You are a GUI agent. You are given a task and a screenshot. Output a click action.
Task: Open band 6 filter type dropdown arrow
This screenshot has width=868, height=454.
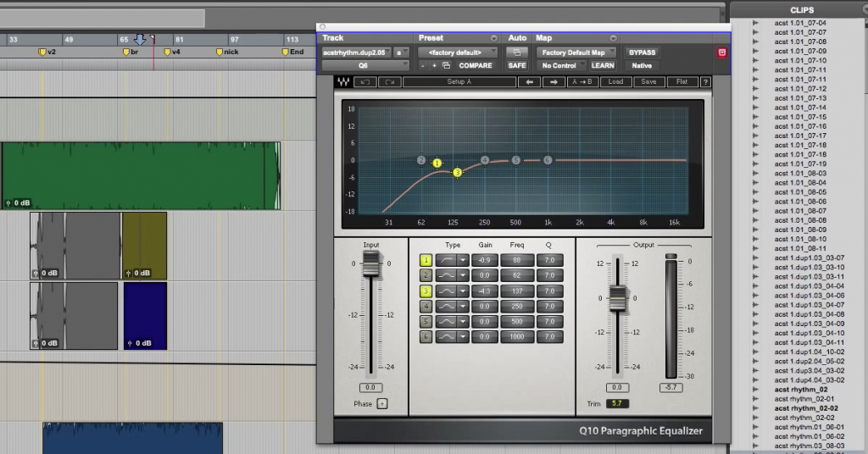463,336
